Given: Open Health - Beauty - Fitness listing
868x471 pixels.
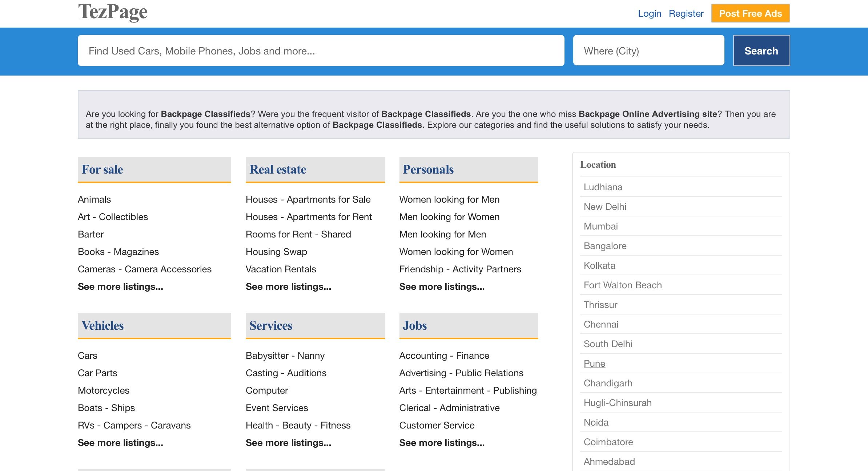Looking at the screenshot, I should 298,425.
